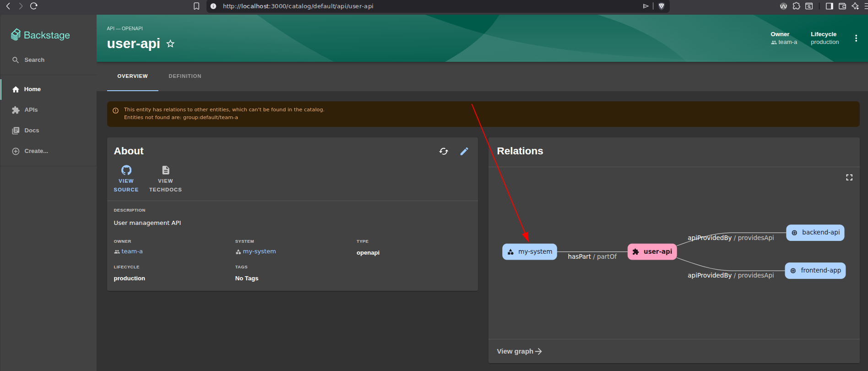The width and height of the screenshot is (868, 371).
Task: Open site information icon beside the URL
Action: click(x=213, y=6)
